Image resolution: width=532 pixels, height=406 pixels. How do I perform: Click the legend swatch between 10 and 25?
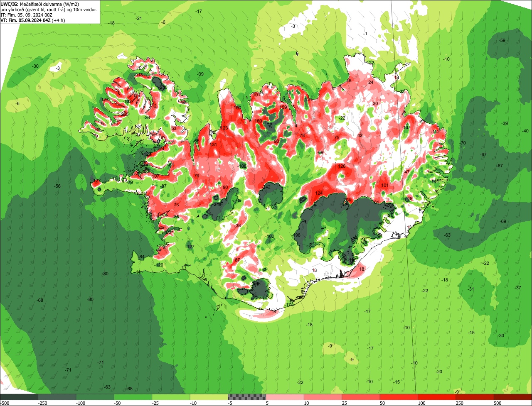pos(323,397)
